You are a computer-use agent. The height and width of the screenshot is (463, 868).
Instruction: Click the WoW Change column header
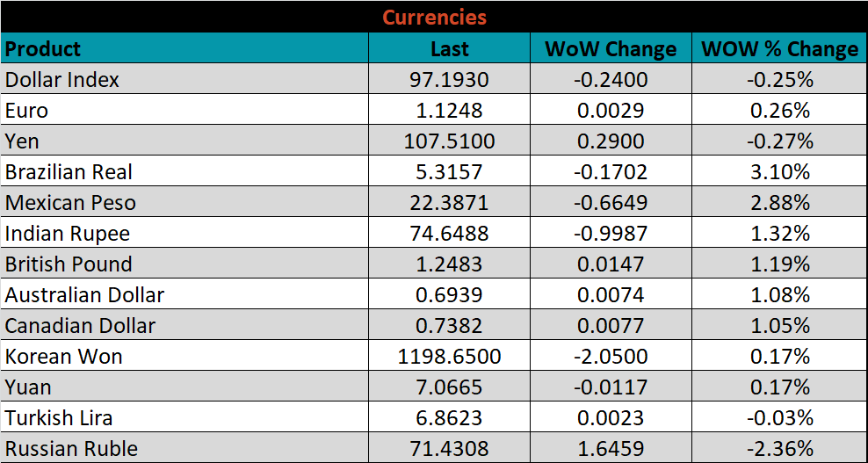click(611, 49)
